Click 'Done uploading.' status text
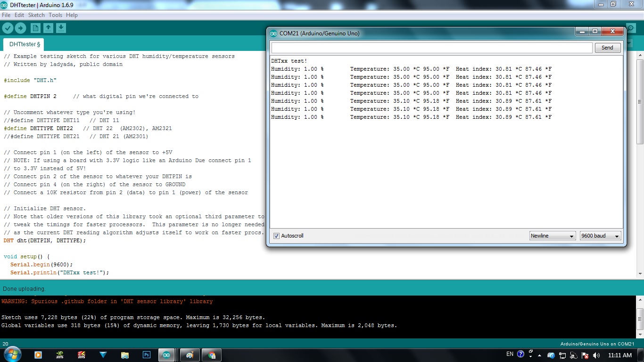Viewport: 644px width, 362px height. point(24,288)
